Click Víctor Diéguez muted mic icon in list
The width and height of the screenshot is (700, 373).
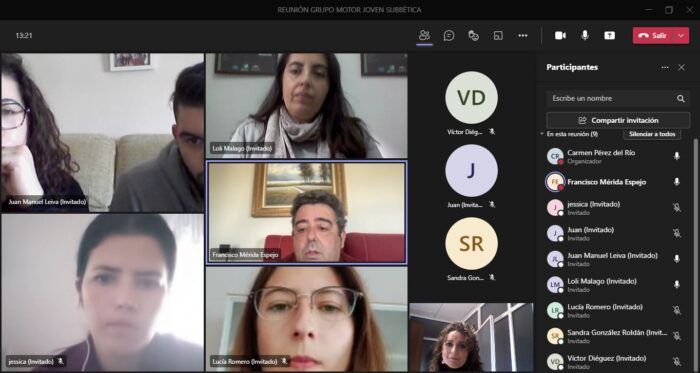677,361
